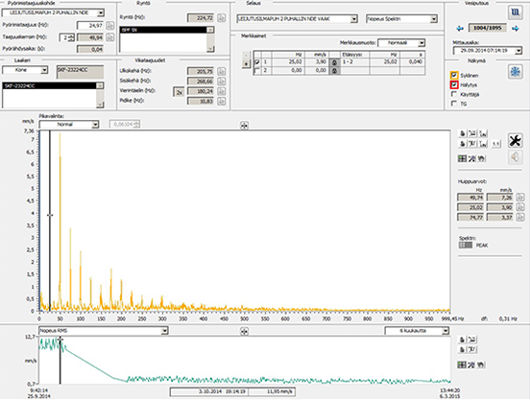Toggle the Spektri PEAK switch

tap(465, 245)
